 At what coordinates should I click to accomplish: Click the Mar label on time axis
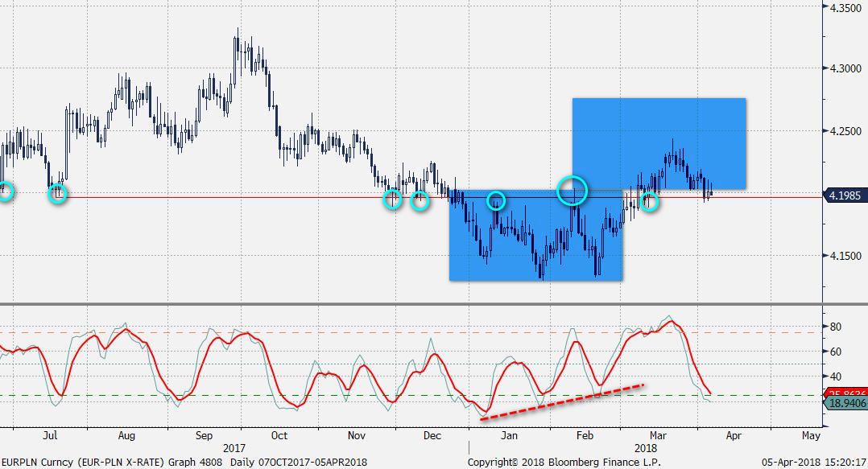click(x=658, y=436)
